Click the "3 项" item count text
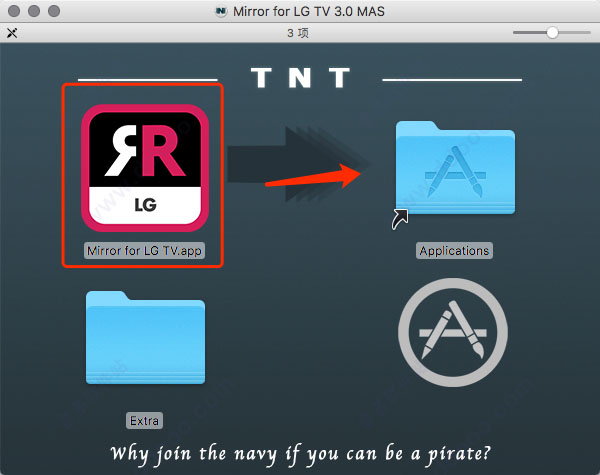600x475 pixels. (298, 33)
